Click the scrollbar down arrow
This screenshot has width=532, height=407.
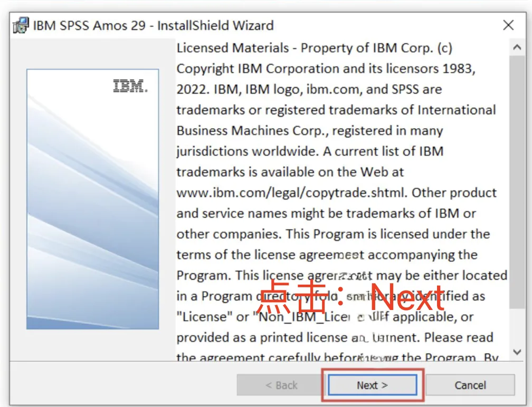[517, 352]
